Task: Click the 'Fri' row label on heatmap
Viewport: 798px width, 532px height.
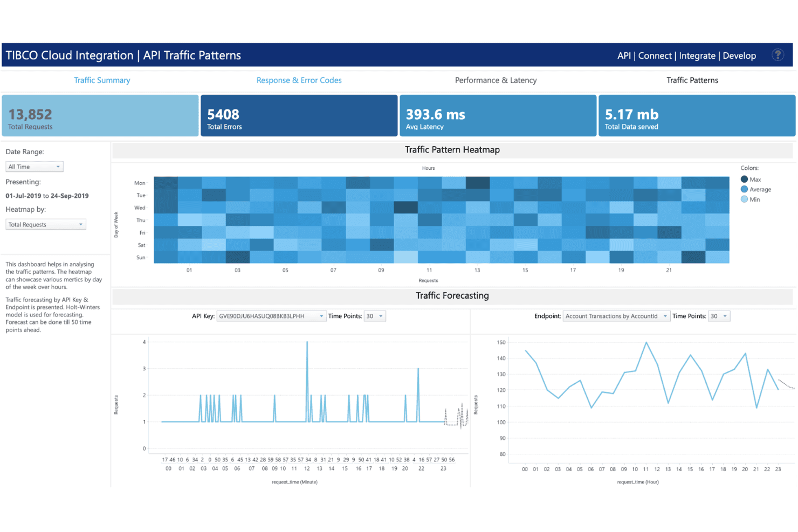Action: coord(142,233)
